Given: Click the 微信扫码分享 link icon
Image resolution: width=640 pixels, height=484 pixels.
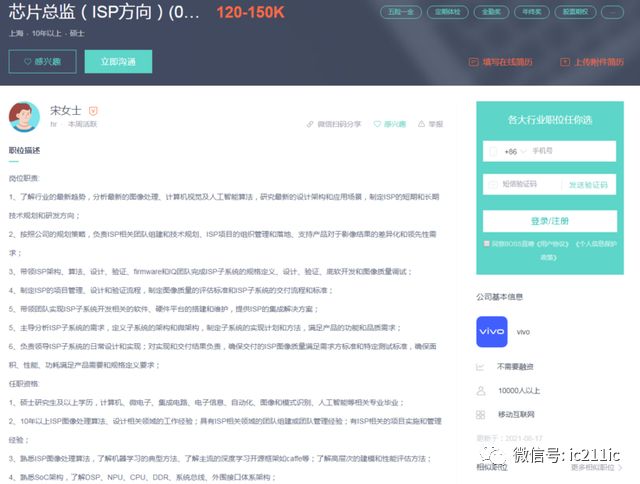Looking at the screenshot, I should [x=310, y=124].
